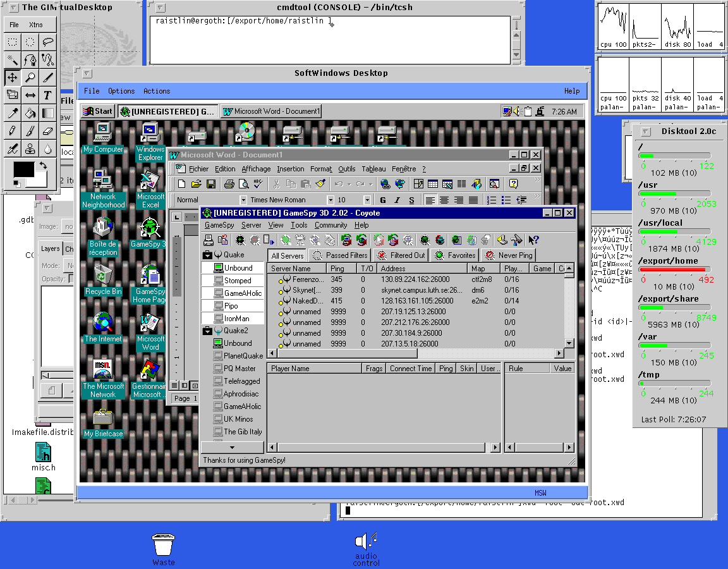
Task: Click the GIMP background white color swatch
Action: pos(42,181)
